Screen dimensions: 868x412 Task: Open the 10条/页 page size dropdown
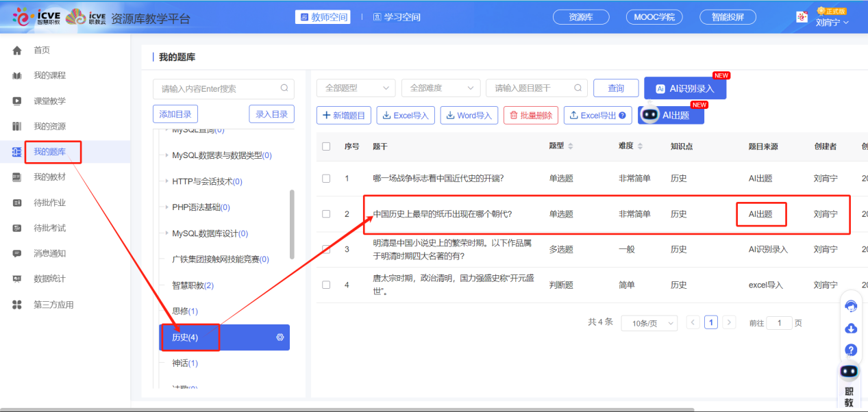click(649, 322)
